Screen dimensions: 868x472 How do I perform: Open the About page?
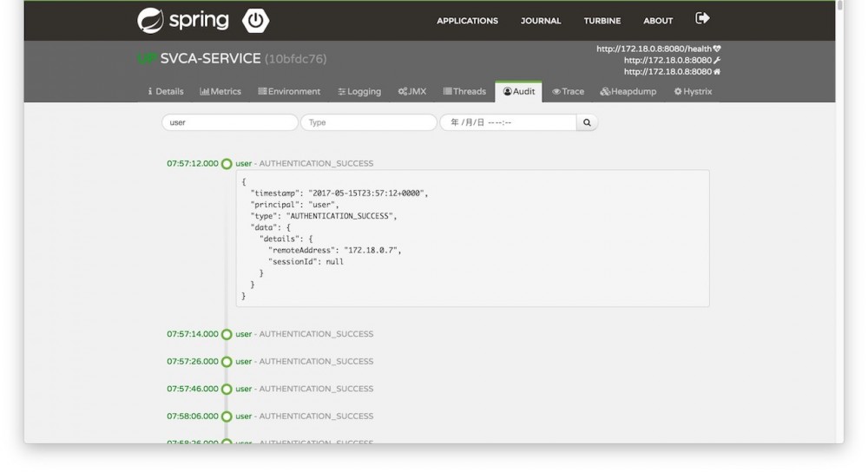click(x=658, y=21)
